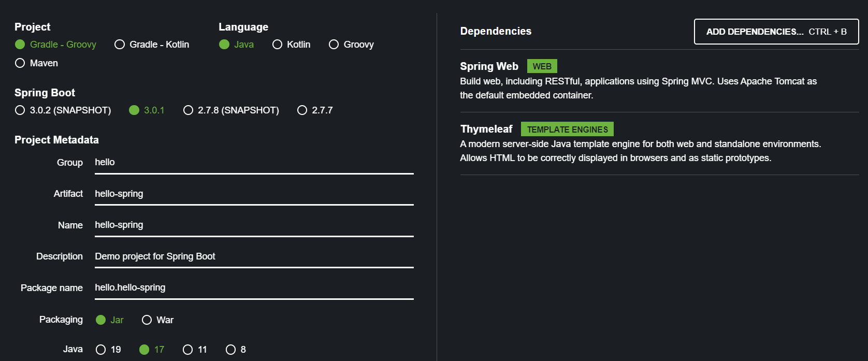This screenshot has width=868, height=361.
Task: Set packaging to War
Action: [147, 320]
